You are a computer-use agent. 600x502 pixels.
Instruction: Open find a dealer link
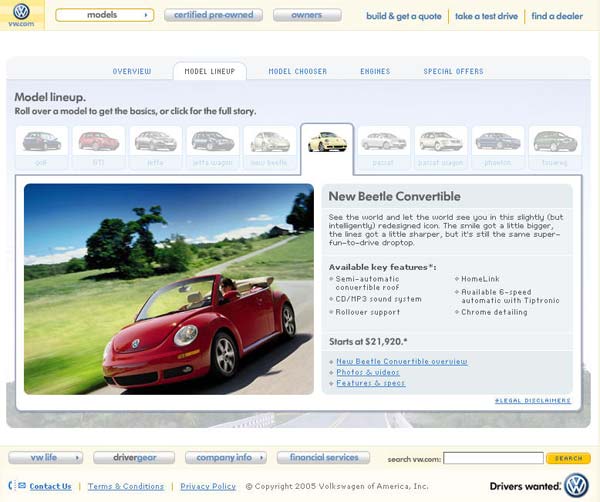[557, 16]
